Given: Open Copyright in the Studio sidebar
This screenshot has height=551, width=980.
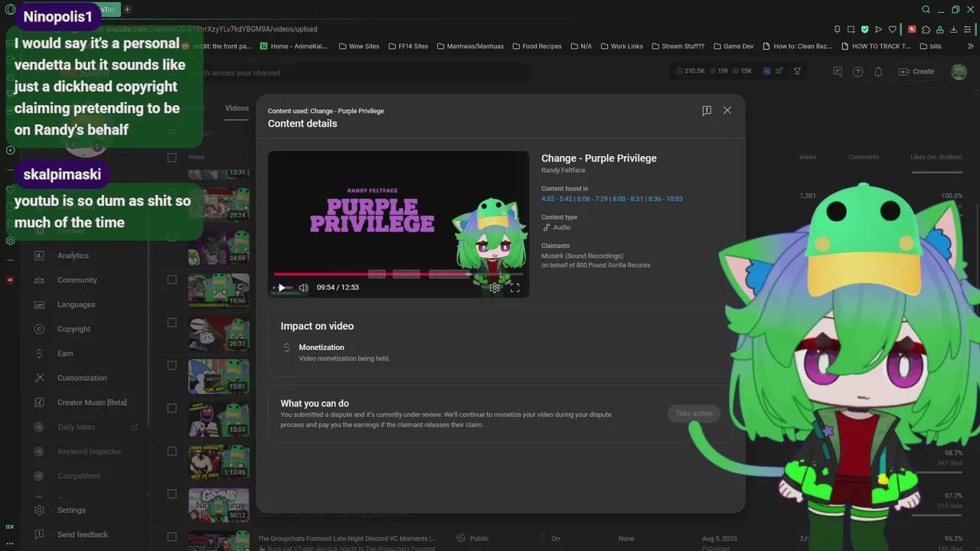Looking at the screenshot, I should click(73, 329).
